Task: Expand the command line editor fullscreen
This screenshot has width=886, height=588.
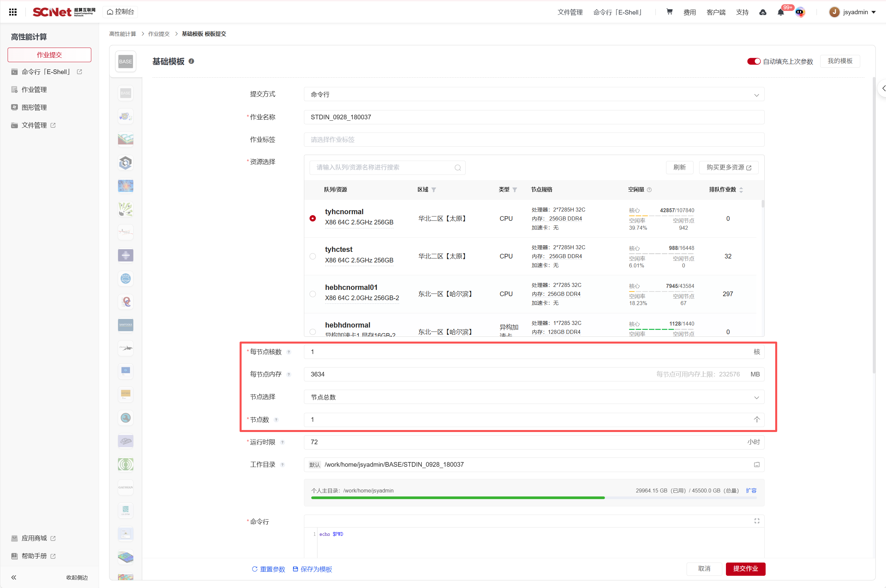Action: (757, 521)
